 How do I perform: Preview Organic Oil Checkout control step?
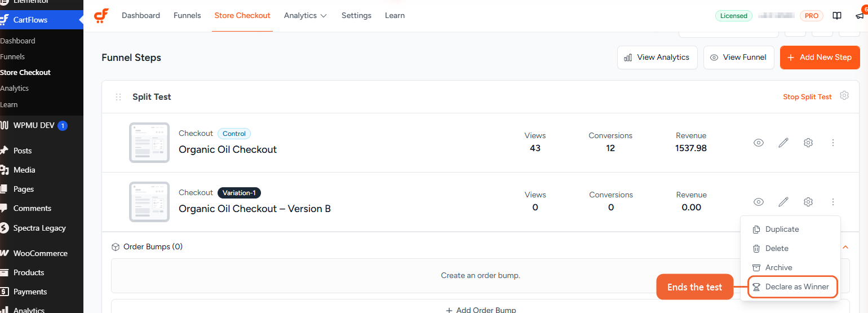pyautogui.click(x=759, y=143)
